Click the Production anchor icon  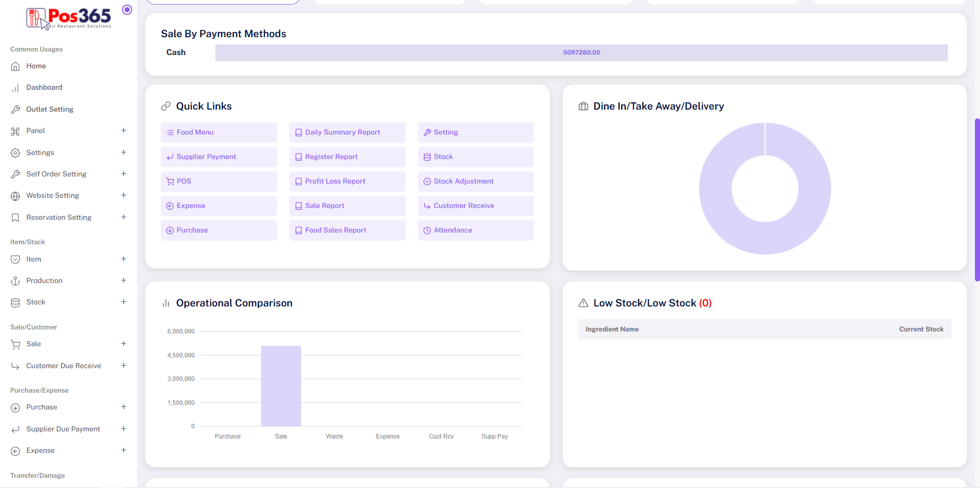tap(15, 281)
